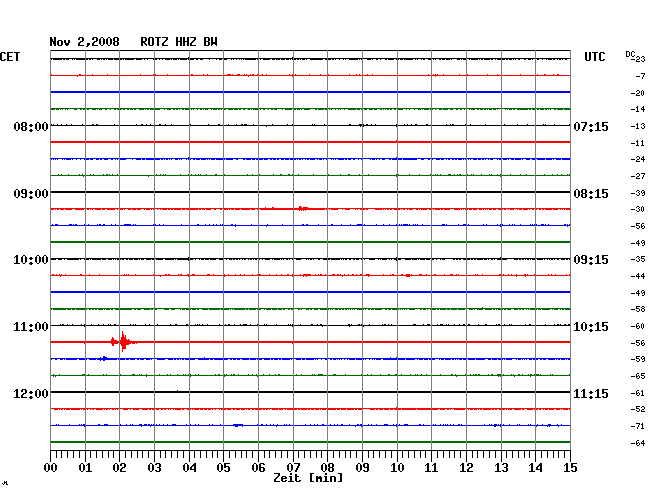Image resolution: width=650 pixels, height=494 pixels.
Task: Click the large red seismic burst near minute 02
Action: 124,342
